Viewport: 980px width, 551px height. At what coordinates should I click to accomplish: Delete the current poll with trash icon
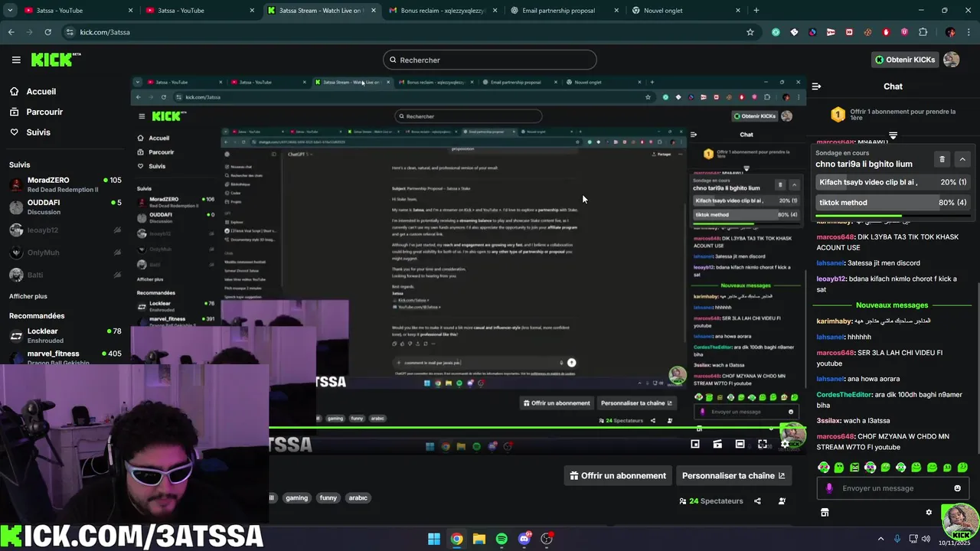click(x=942, y=159)
